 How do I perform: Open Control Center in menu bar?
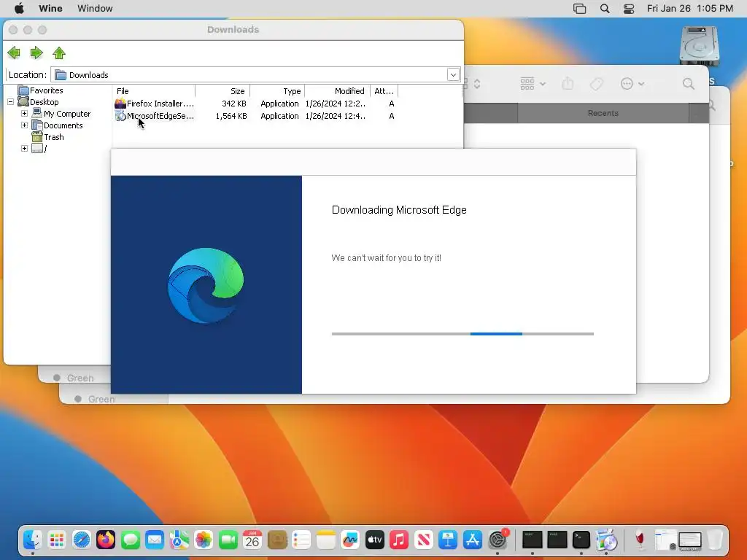[x=629, y=9]
